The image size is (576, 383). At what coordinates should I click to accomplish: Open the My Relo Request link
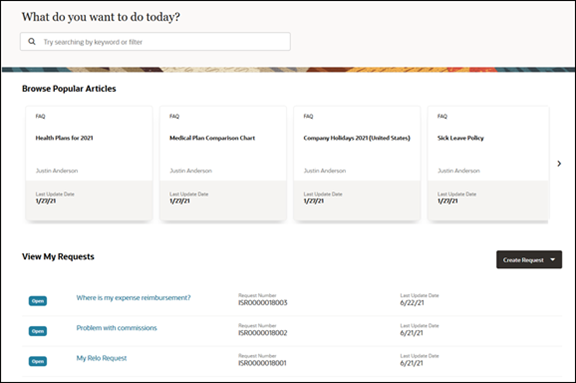(x=101, y=358)
